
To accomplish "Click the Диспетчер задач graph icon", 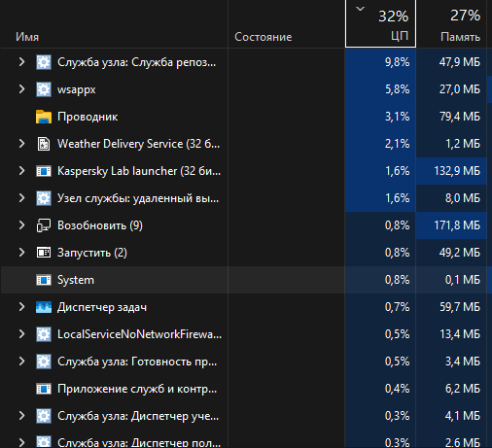I will [x=44, y=307].
